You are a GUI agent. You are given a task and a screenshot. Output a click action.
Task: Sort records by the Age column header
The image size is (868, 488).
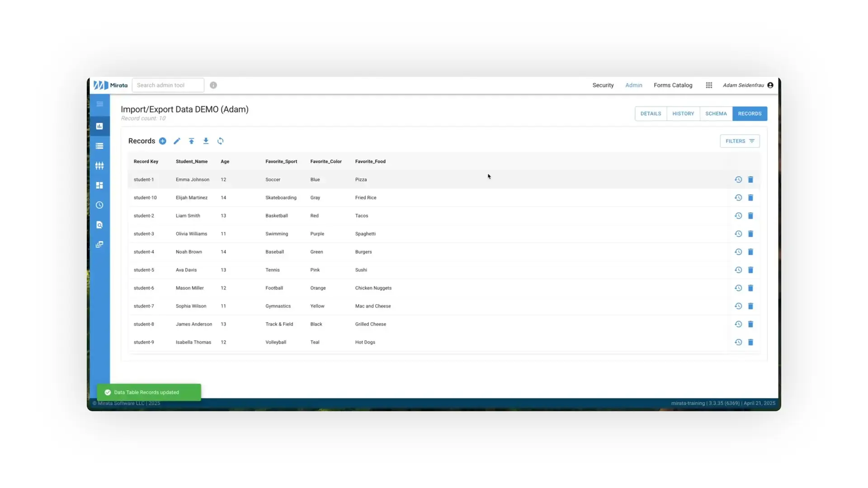click(x=225, y=161)
